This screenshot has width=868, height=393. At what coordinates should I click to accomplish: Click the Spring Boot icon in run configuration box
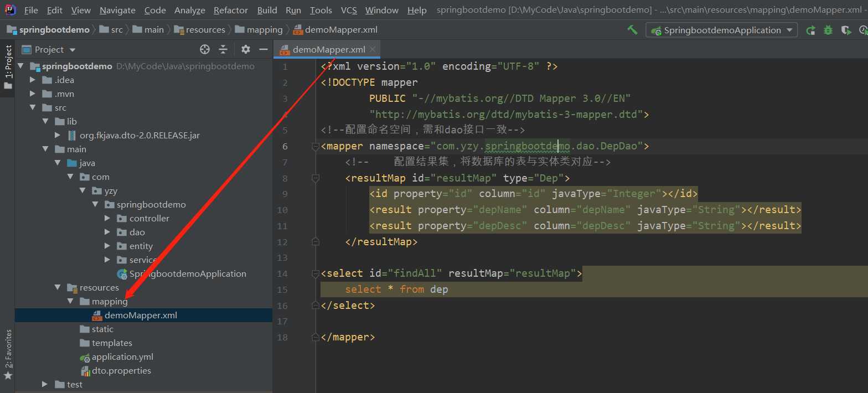pos(657,30)
